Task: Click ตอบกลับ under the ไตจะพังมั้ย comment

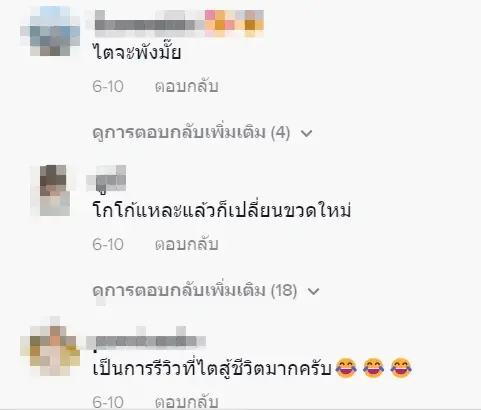Action: coord(187,86)
